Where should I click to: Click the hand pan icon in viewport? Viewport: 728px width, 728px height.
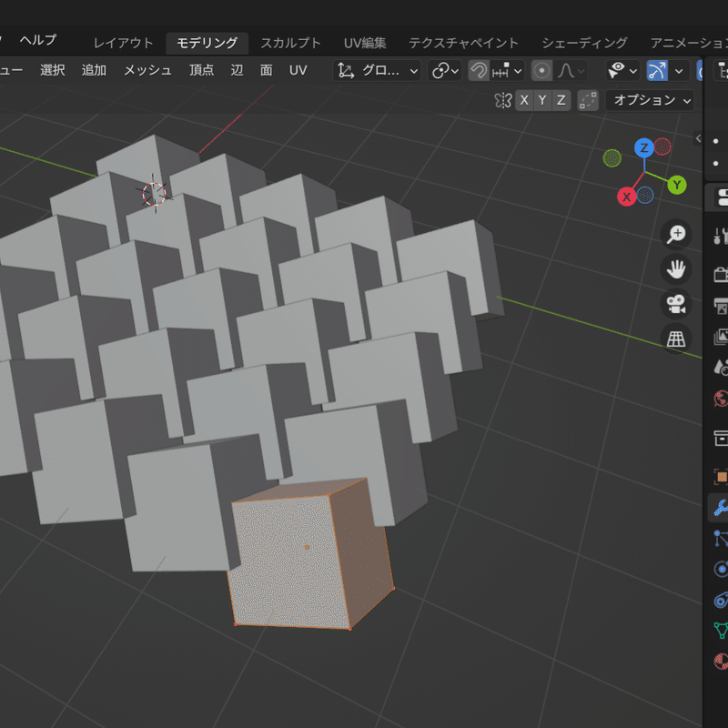[x=676, y=269]
